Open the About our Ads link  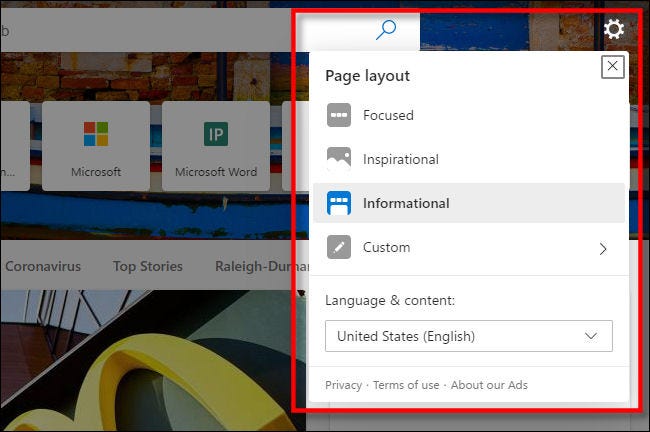click(x=489, y=385)
